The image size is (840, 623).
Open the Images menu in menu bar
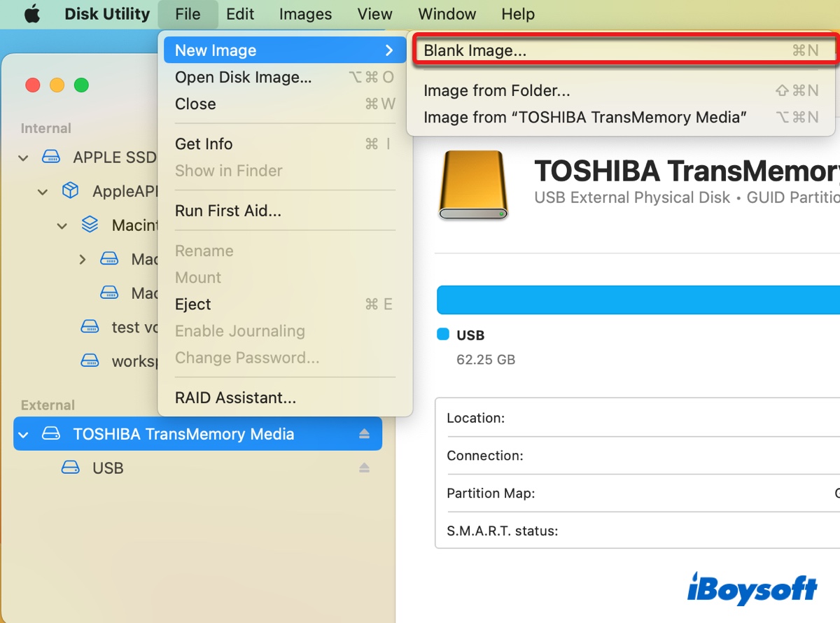tap(304, 14)
